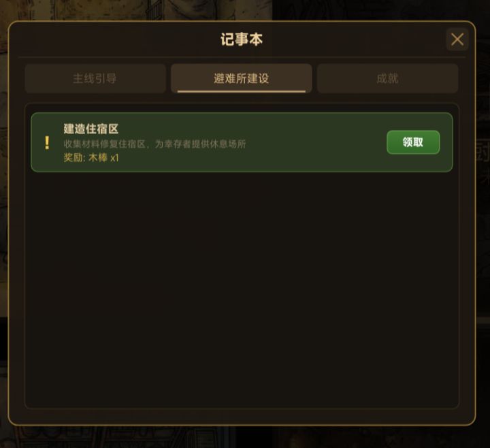490x448 pixels.
Task: Close the 记事本 dialog with the X
Action: (x=457, y=39)
